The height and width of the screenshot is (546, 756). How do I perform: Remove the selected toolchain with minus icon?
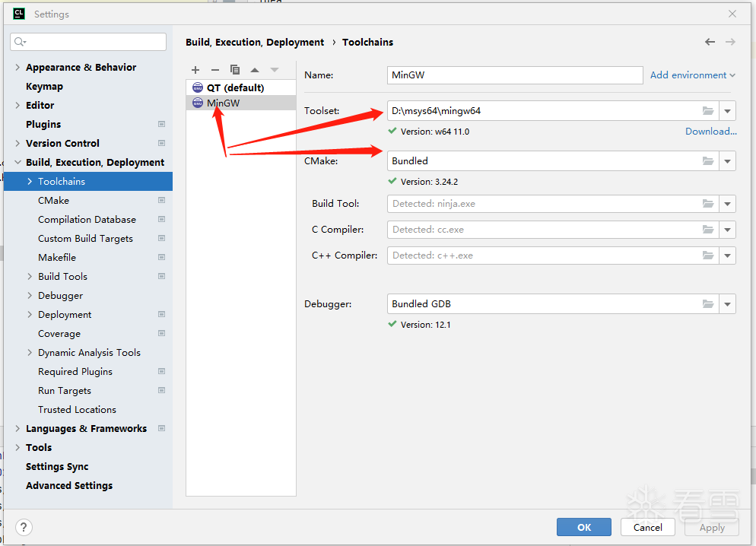215,70
